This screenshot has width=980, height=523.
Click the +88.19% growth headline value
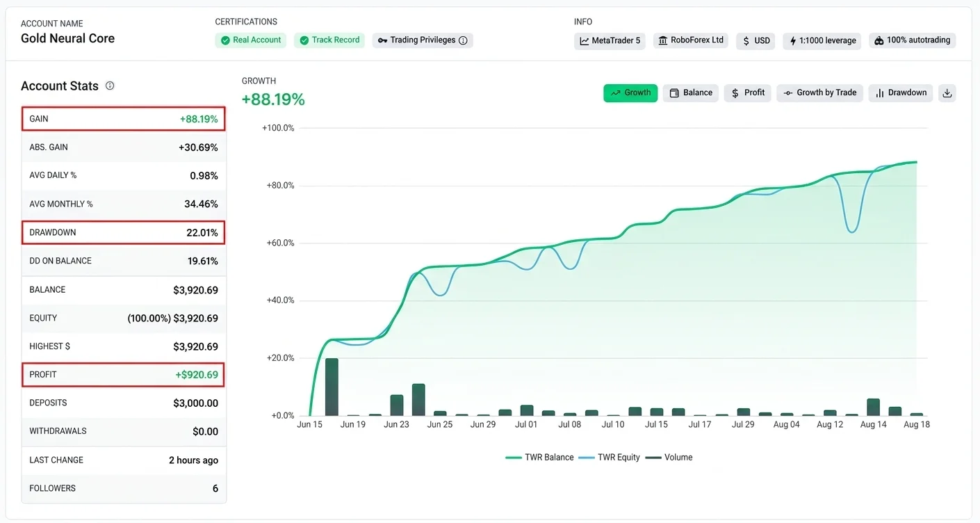click(x=273, y=99)
